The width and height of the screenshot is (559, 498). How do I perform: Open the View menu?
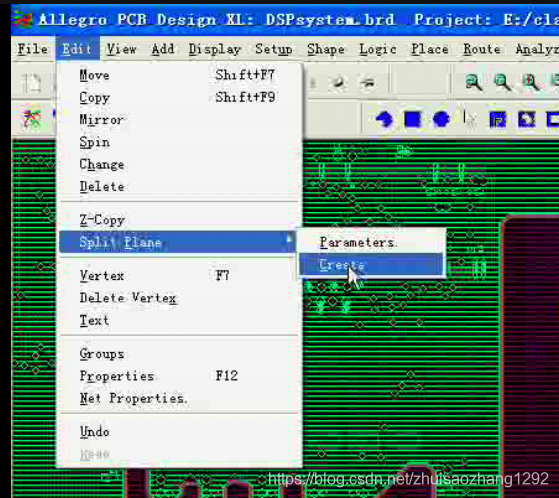[x=122, y=49]
